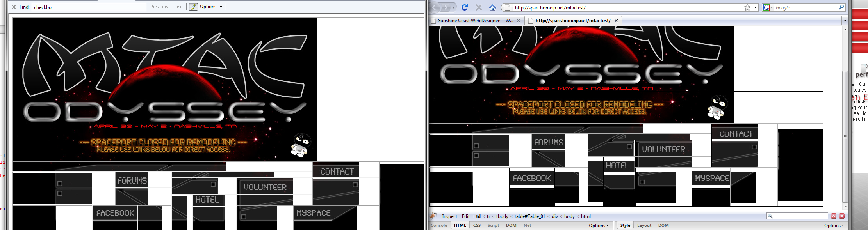Close the Sunshine Coast Web Designers tab
This screenshot has width=868, height=230.
[519, 21]
